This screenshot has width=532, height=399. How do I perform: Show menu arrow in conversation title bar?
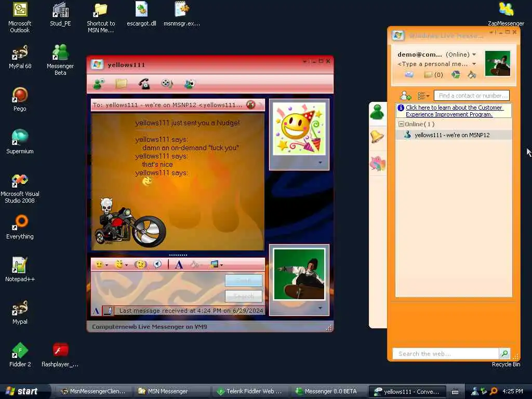(304, 61)
